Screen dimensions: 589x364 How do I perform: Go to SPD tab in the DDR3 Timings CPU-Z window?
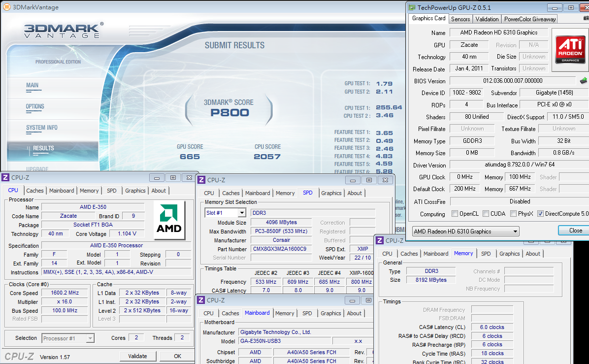486,254
